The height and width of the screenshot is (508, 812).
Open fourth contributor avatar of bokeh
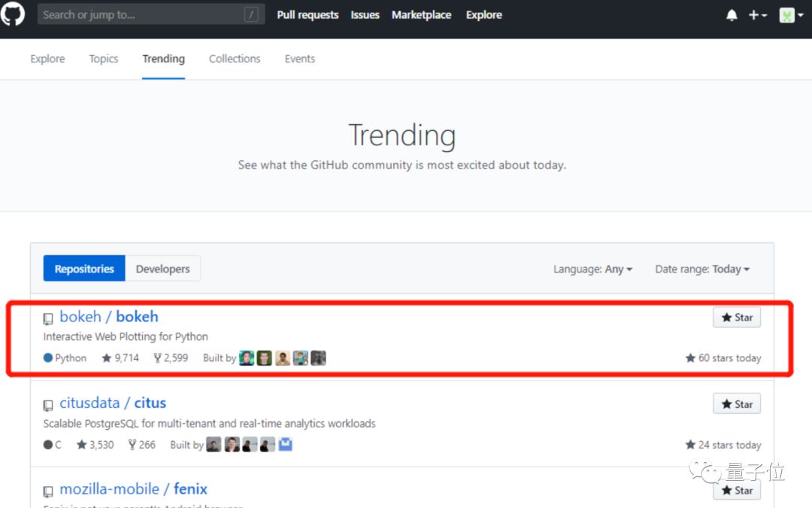tap(300, 357)
